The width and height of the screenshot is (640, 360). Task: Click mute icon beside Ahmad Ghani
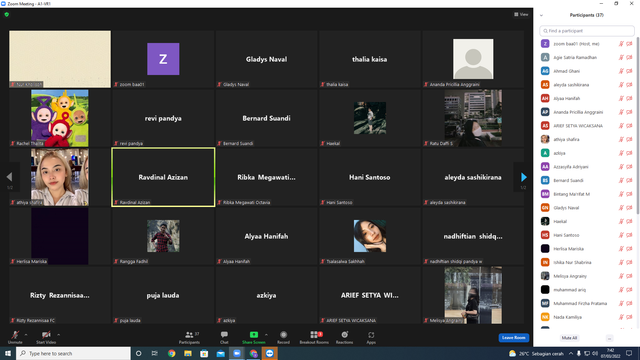(621, 71)
